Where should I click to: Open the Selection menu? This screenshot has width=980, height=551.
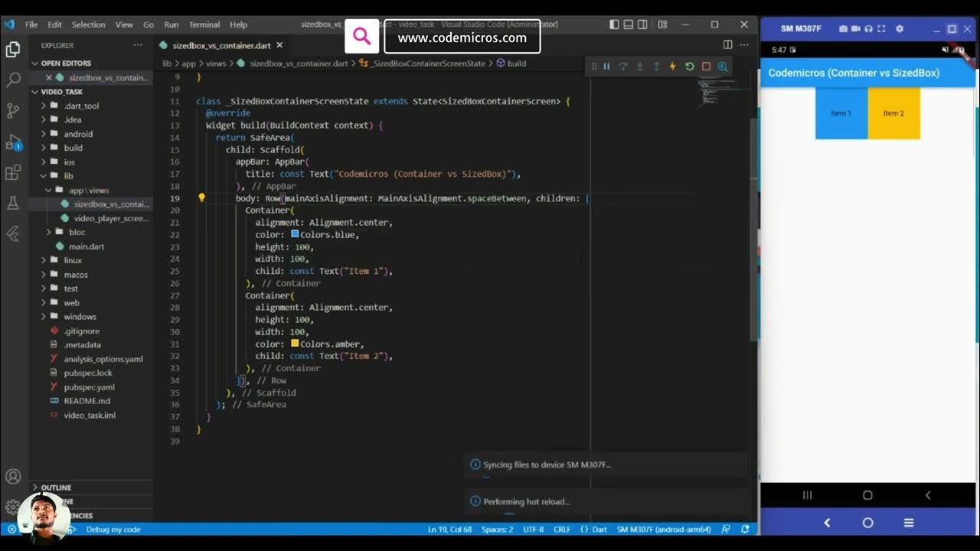[x=88, y=24]
